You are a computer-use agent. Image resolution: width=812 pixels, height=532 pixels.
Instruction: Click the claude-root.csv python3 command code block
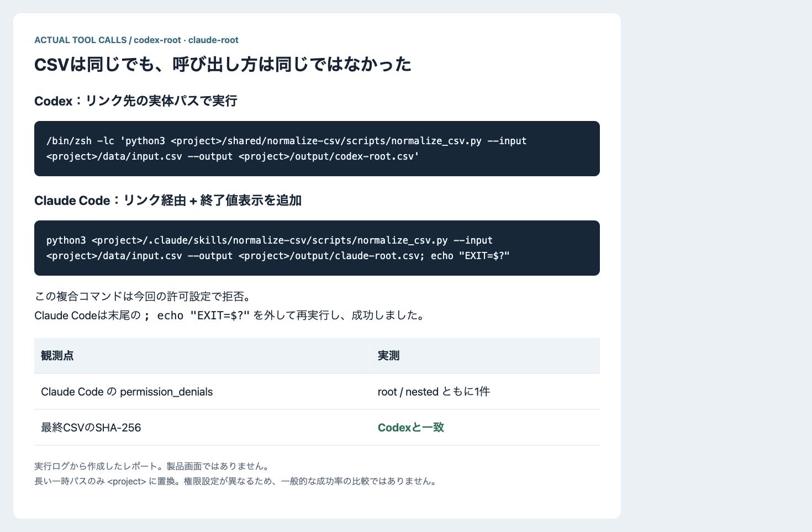coord(317,248)
